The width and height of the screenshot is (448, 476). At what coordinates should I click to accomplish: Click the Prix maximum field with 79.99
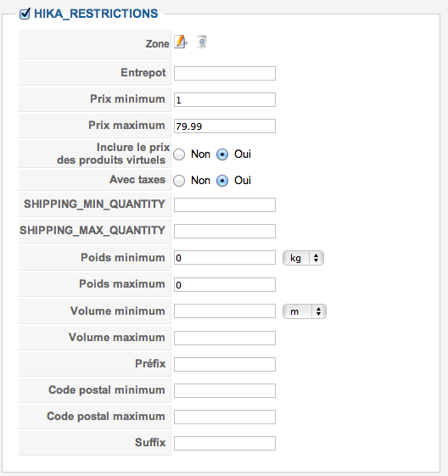click(225, 126)
